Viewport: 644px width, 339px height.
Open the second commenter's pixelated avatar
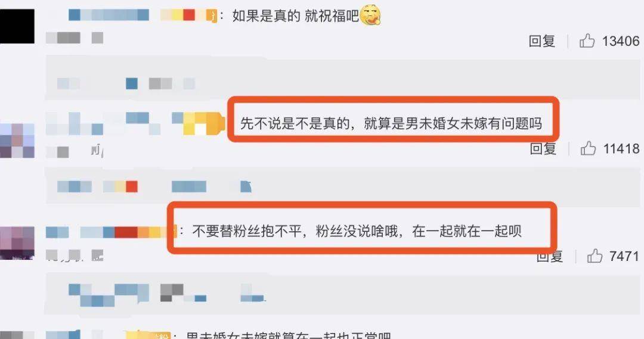(17, 141)
